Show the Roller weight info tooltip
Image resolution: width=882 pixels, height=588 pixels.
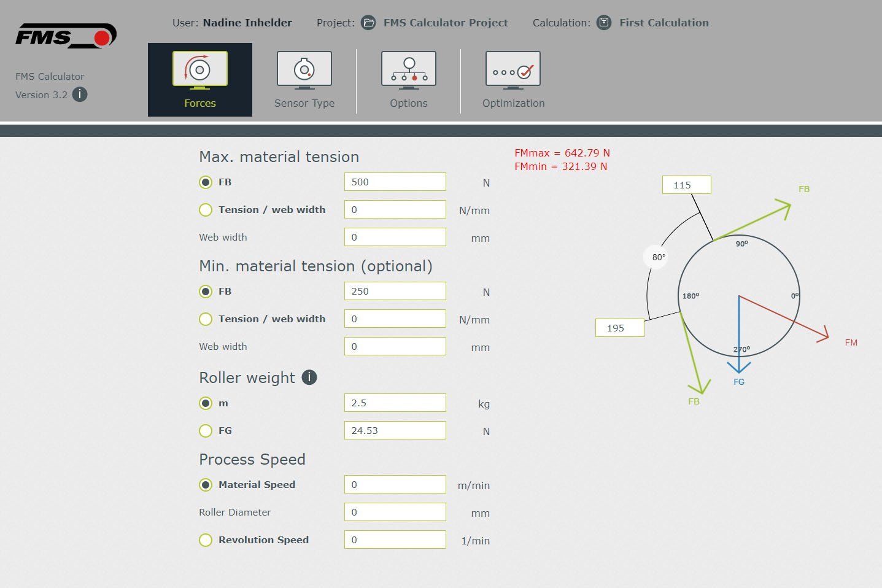point(309,377)
